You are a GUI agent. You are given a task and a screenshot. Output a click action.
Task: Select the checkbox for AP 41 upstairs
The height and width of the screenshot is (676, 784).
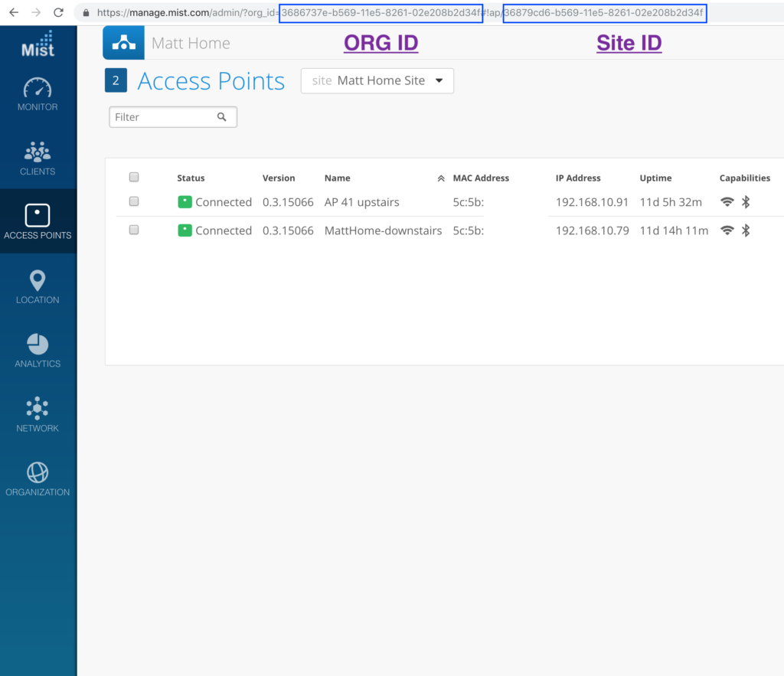[x=134, y=201]
